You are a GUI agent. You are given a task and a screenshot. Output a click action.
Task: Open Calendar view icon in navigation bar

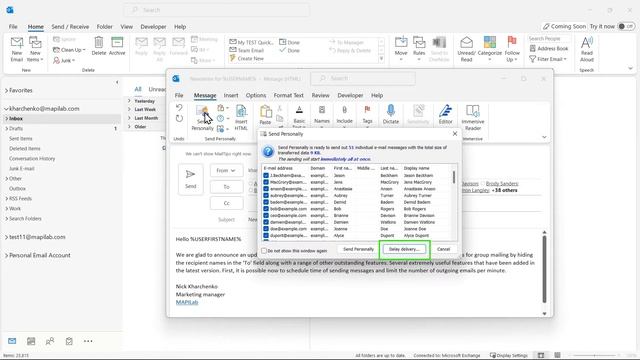click(x=31, y=341)
